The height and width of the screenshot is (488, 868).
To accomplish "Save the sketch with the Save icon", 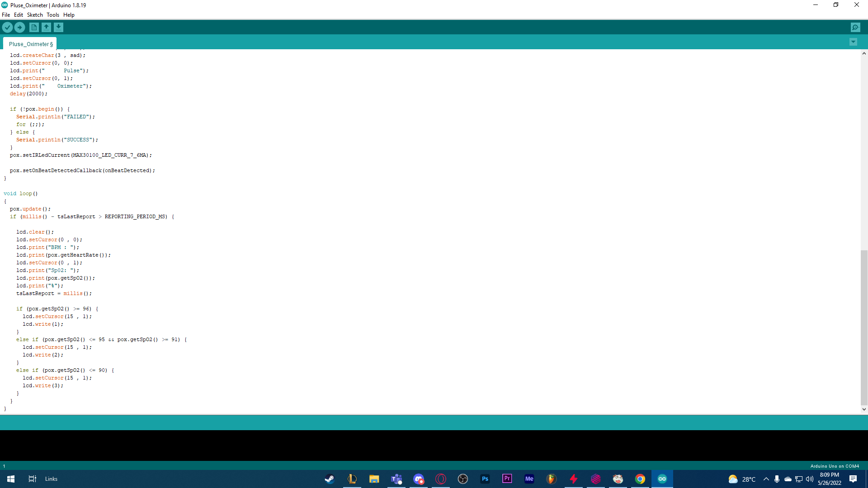I will coord(58,28).
